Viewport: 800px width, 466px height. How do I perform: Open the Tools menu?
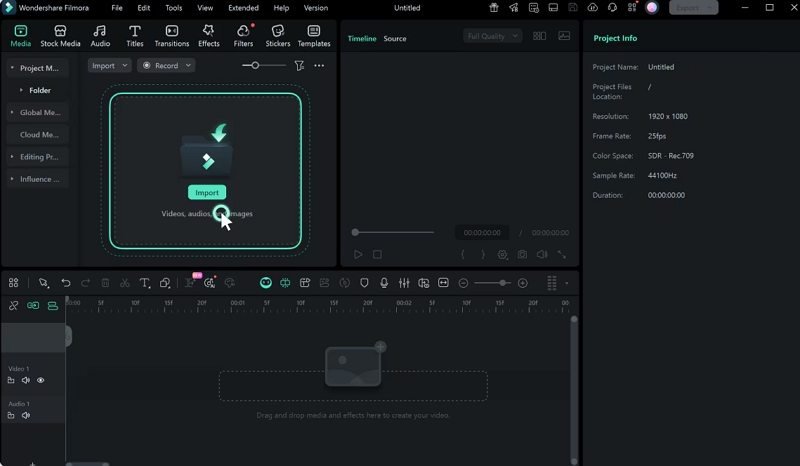coord(173,8)
